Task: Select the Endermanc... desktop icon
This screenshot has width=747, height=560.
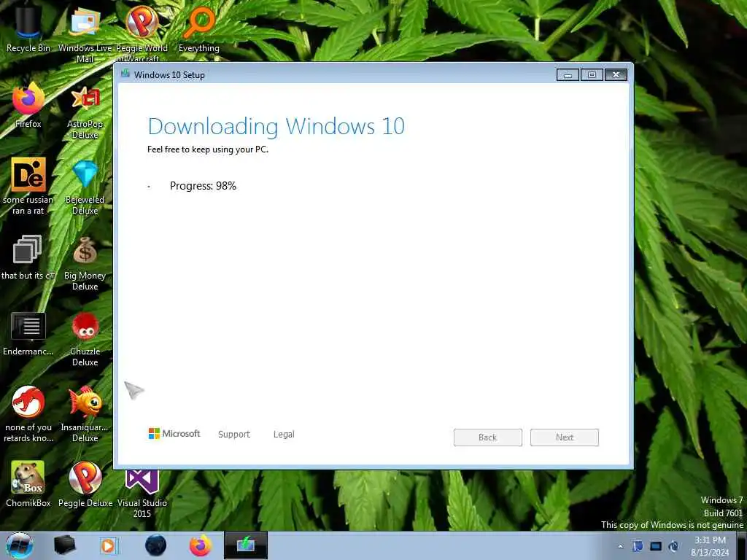Action: click(28, 333)
